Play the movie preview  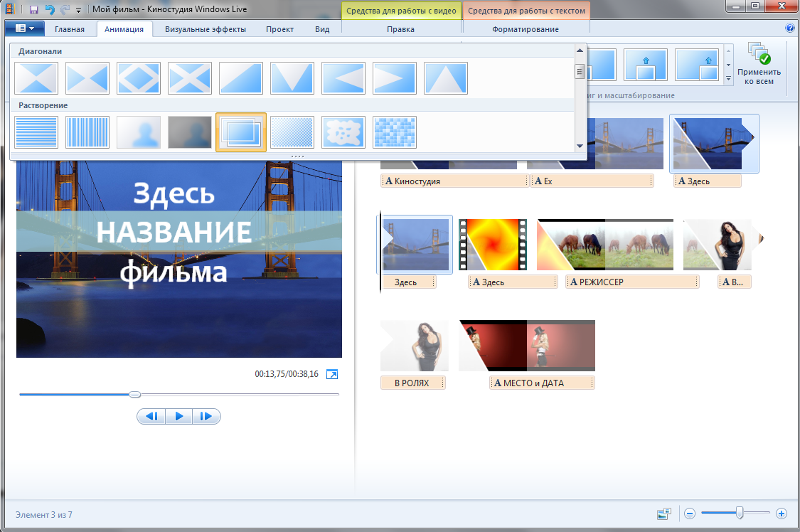pyautogui.click(x=178, y=416)
